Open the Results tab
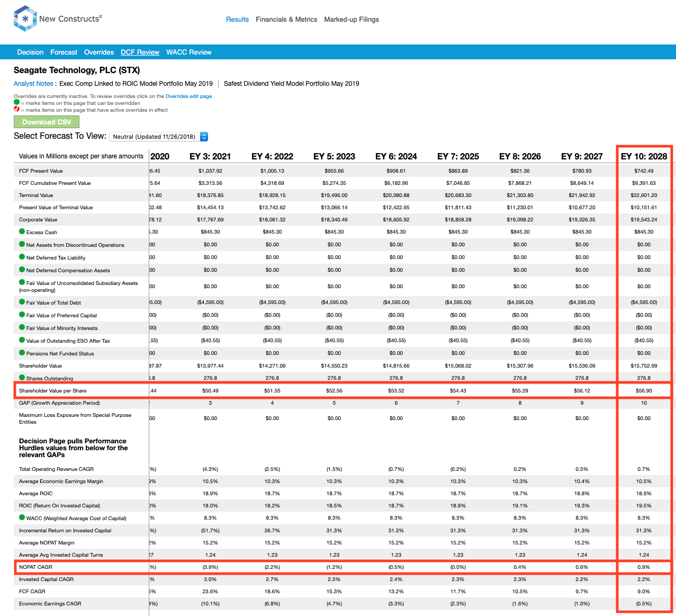This screenshot has width=676, height=616. [x=237, y=20]
